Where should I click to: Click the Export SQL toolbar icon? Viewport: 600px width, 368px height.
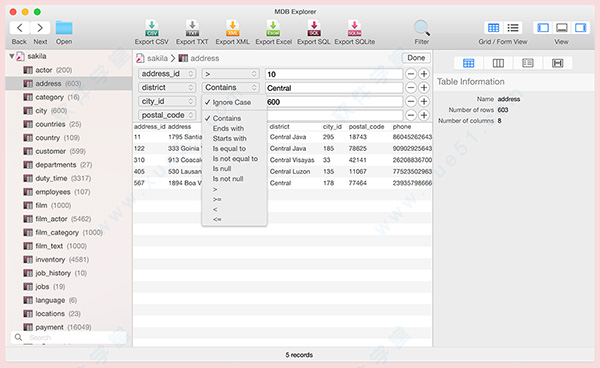click(314, 28)
